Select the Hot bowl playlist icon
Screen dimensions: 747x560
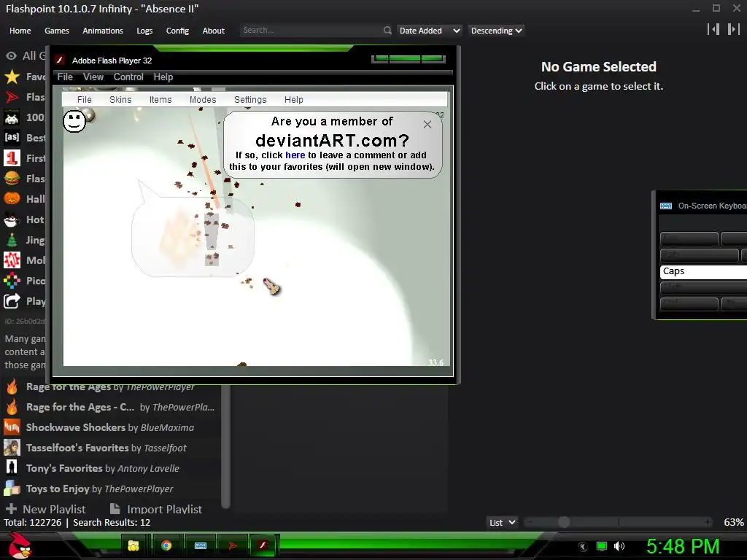12,219
